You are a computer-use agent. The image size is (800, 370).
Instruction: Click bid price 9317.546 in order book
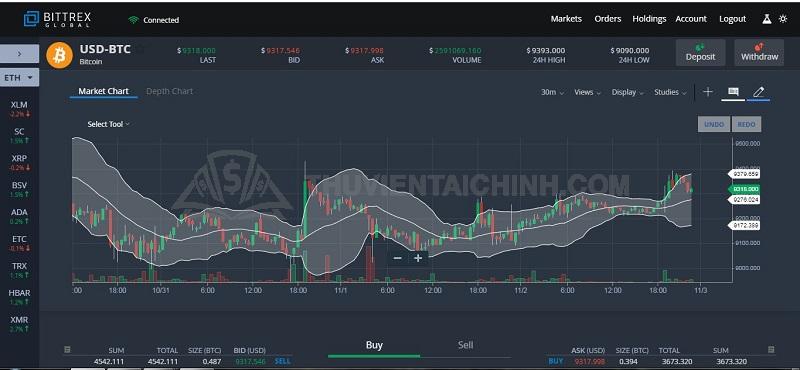[x=251, y=361]
